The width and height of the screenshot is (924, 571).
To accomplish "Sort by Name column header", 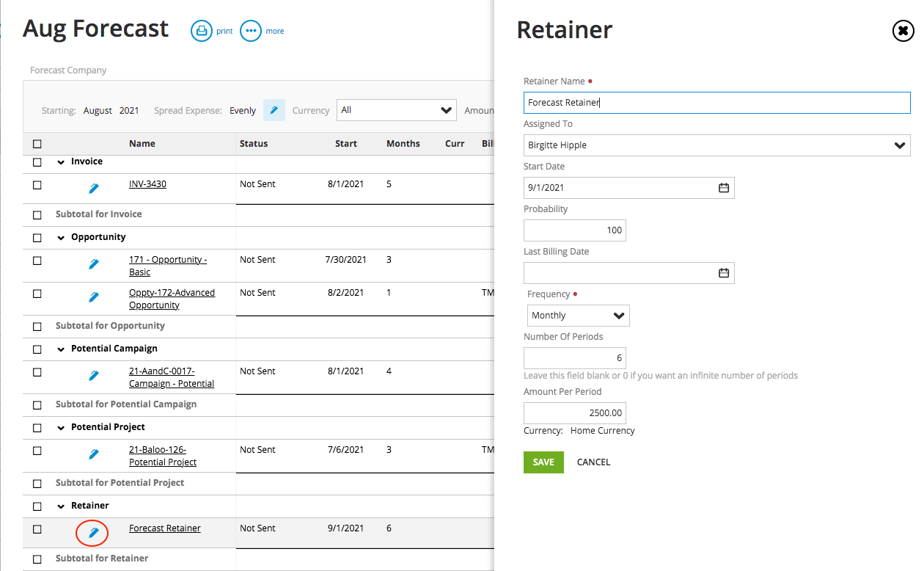I will tap(142, 144).
